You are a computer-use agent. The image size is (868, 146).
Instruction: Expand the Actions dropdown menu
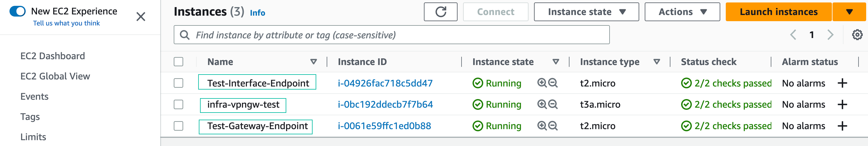click(x=682, y=12)
